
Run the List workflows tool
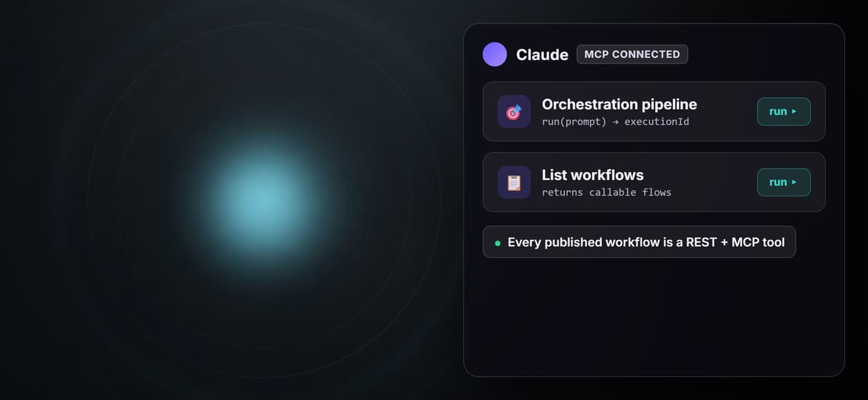coord(784,182)
